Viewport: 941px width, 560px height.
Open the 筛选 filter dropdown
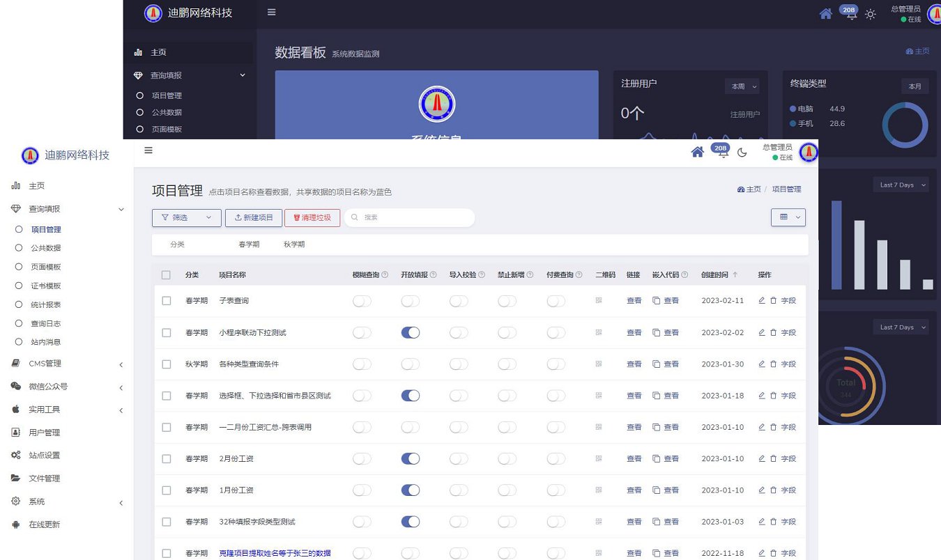click(x=186, y=218)
